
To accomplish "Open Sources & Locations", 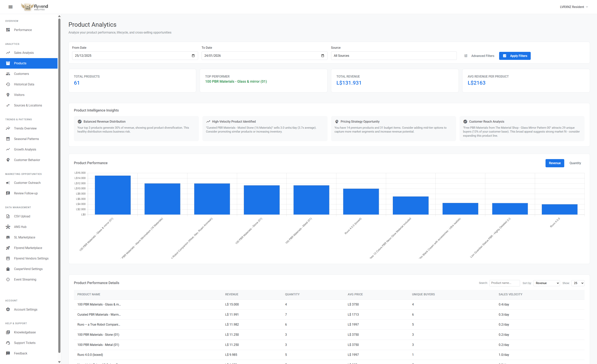I will pos(28,105).
